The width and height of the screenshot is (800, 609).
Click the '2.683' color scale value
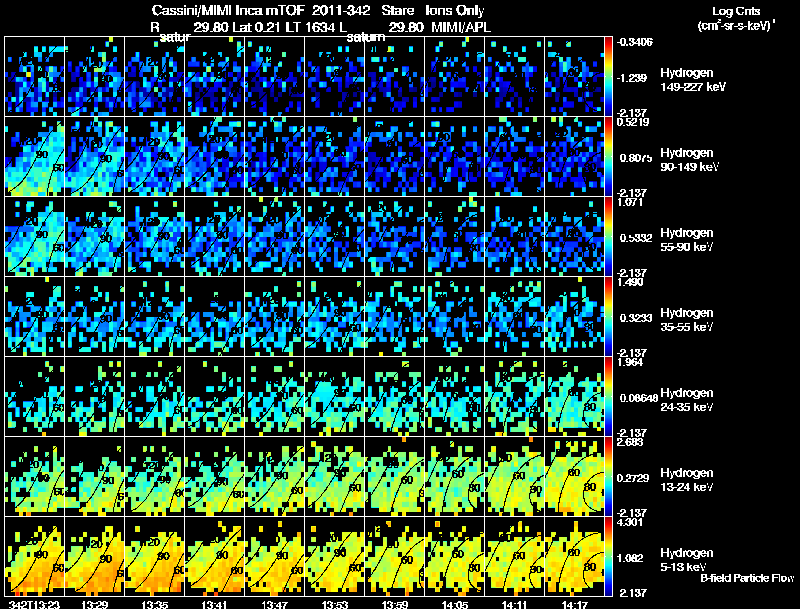[x=630, y=442]
